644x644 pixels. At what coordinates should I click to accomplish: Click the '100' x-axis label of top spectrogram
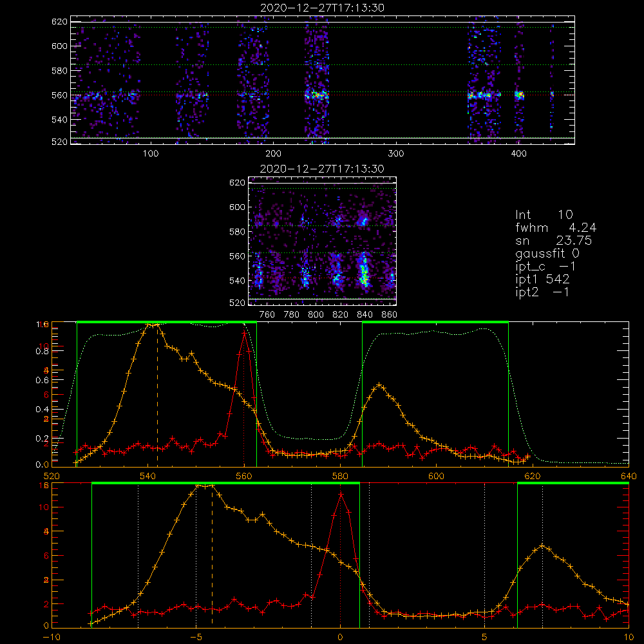pyautogui.click(x=151, y=154)
